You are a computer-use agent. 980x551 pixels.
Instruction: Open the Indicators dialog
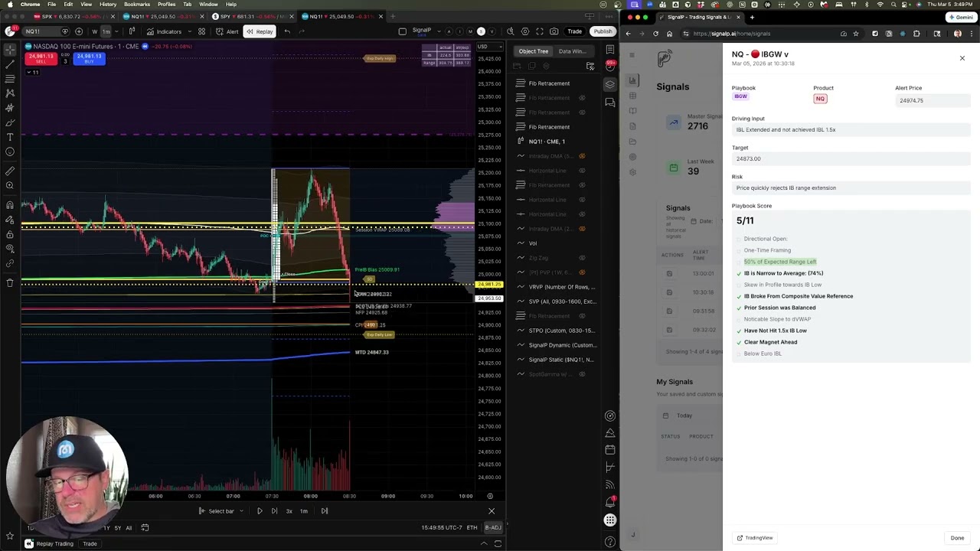click(x=164, y=31)
